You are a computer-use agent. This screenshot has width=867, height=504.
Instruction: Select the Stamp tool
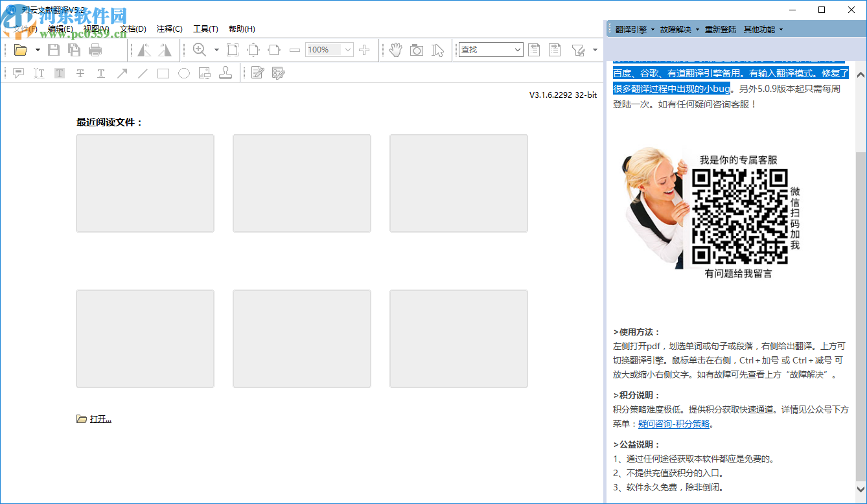[x=225, y=73]
